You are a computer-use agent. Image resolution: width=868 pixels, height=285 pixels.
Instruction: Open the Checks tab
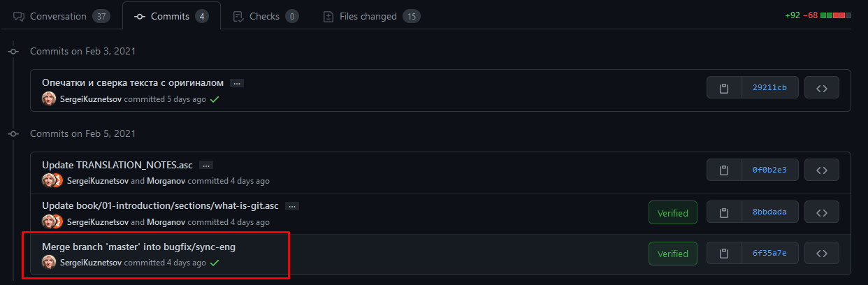(x=265, y=16)
